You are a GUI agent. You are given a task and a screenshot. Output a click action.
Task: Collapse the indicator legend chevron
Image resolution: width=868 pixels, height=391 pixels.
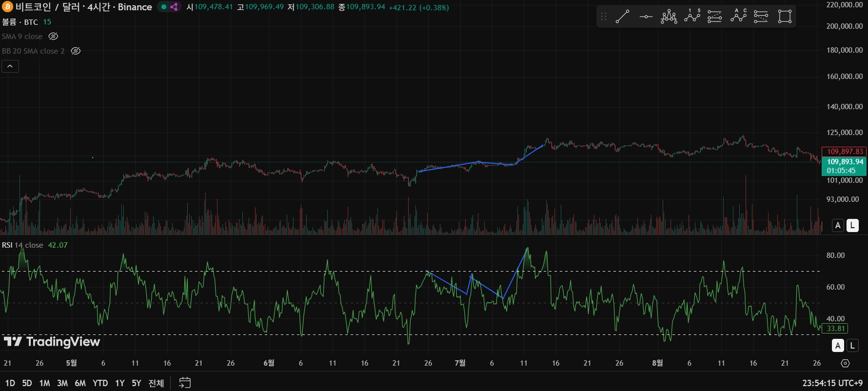(10, 66)
